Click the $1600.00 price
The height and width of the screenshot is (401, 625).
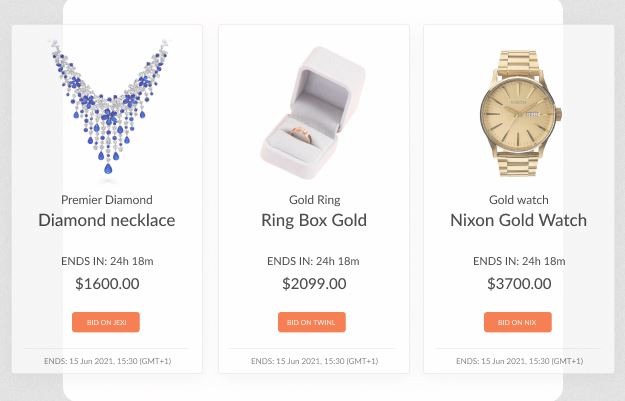click(x=107, y=284)
